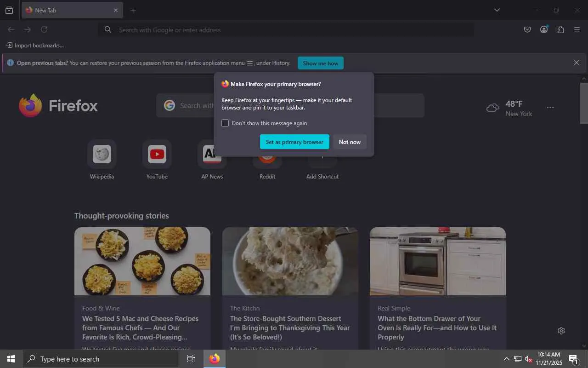Click the Thought-provoking stories heading

click(x=122, y=216)
